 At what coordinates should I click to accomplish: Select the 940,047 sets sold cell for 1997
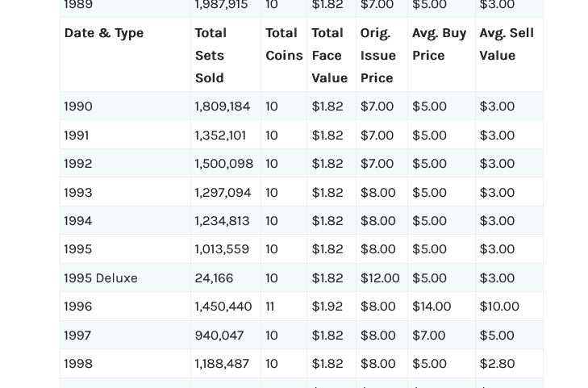point(219,335)
